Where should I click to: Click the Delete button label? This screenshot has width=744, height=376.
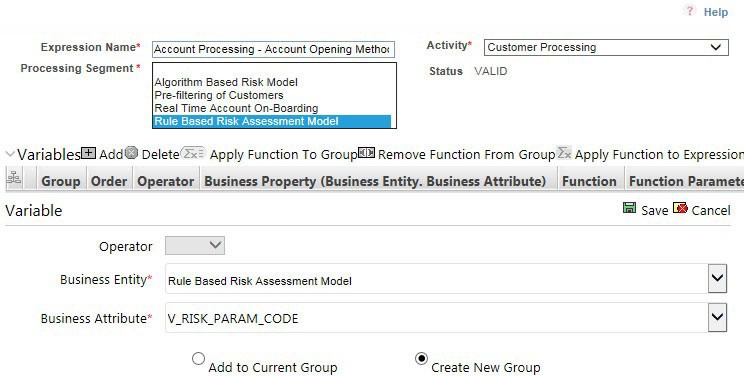tap(160, 154)
